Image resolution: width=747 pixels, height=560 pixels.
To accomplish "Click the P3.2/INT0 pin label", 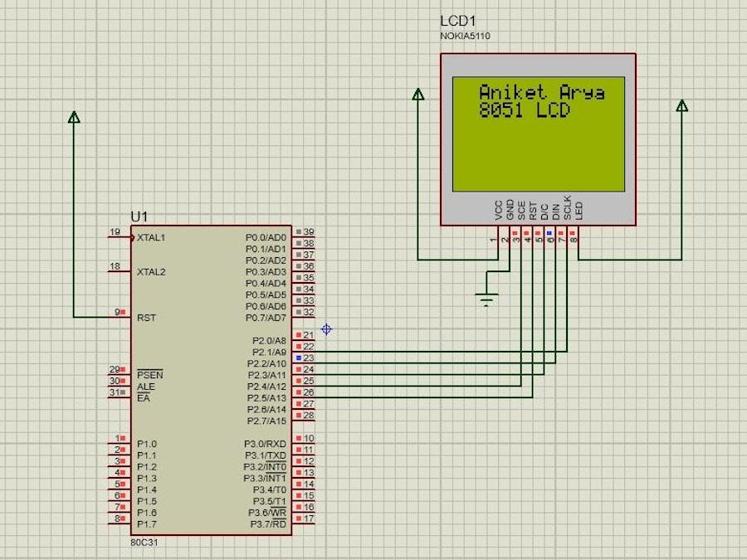I will 265,466.
